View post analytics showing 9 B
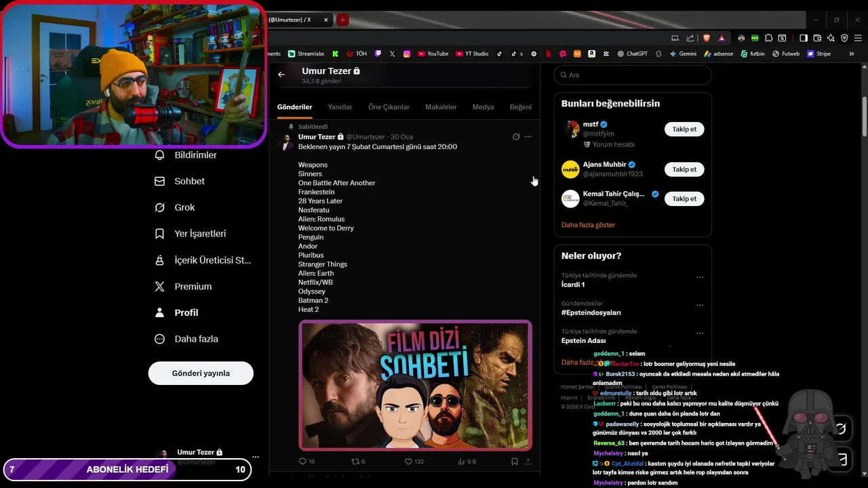The image size is (868, 488). point(467,462)
